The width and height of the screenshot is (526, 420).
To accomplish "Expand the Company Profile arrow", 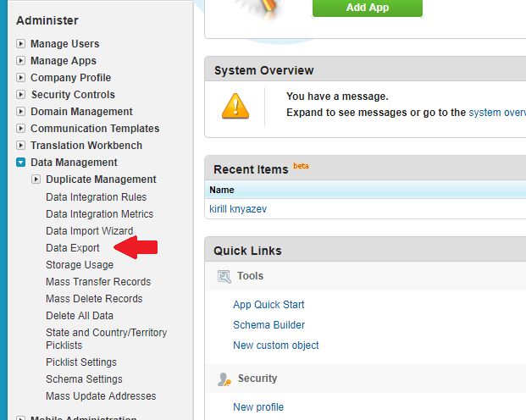I will tap(21, 78).
